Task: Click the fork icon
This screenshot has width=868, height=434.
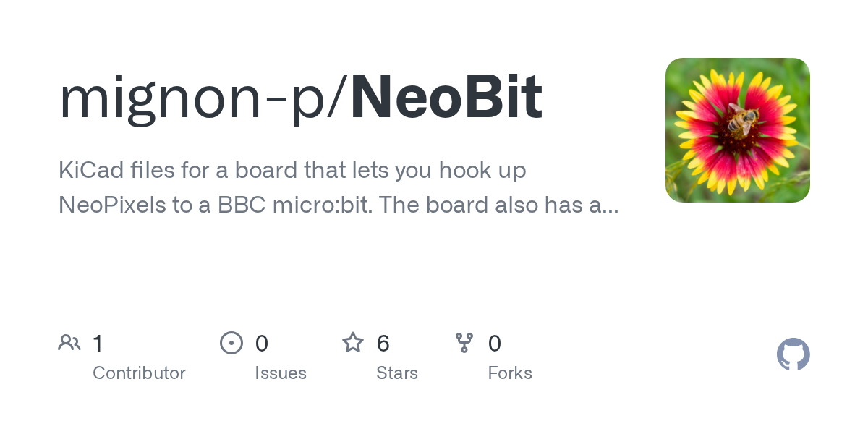Action: coord(464,343)
